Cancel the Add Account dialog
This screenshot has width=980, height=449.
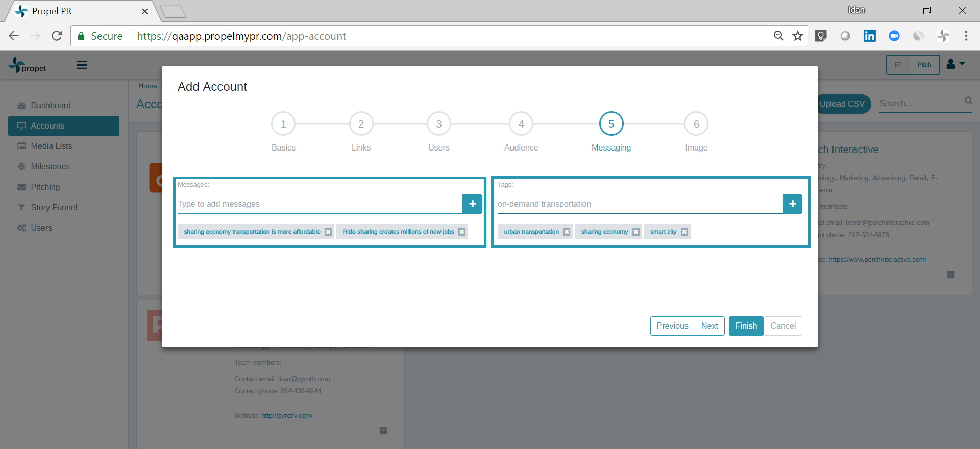point(783,326)
